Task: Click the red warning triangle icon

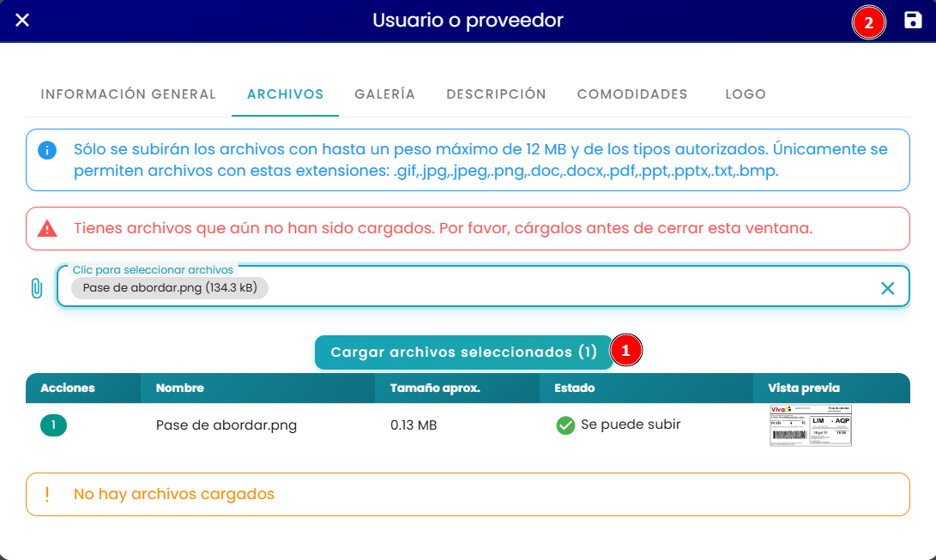Action: pyautogui.click(x=47, y=228)
